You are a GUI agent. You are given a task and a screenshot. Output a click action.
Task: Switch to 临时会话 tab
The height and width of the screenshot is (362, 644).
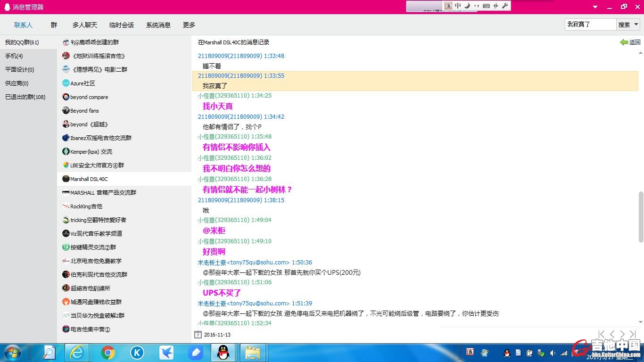point(121,25)
